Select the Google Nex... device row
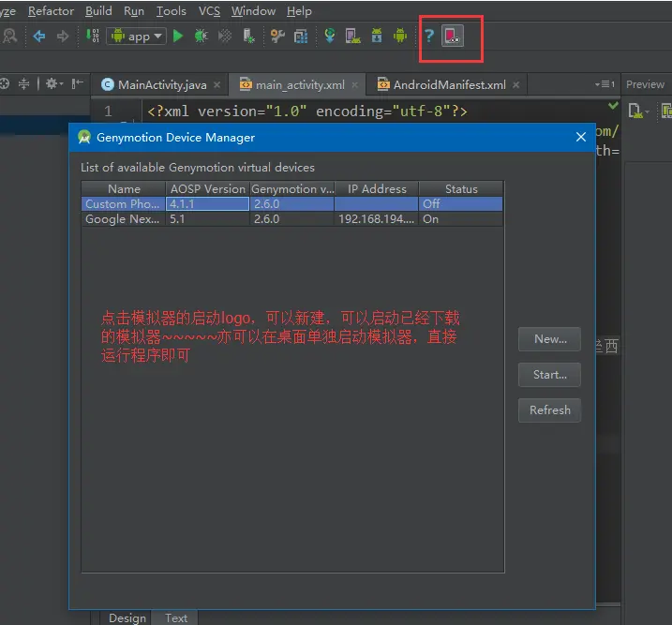Image resolution: width=672 pixels, height=625 pixels. pyautogui.click(x=291, y=219)
